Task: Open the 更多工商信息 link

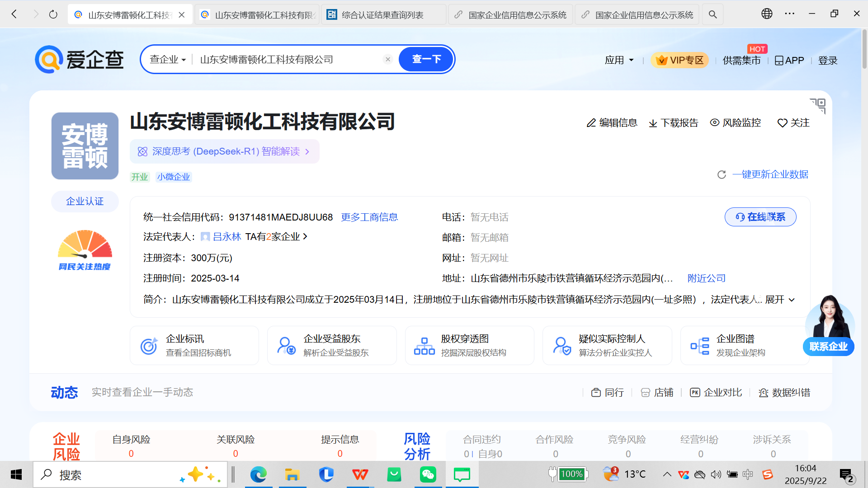Action: pyautogui.click(x=369, y=217)
